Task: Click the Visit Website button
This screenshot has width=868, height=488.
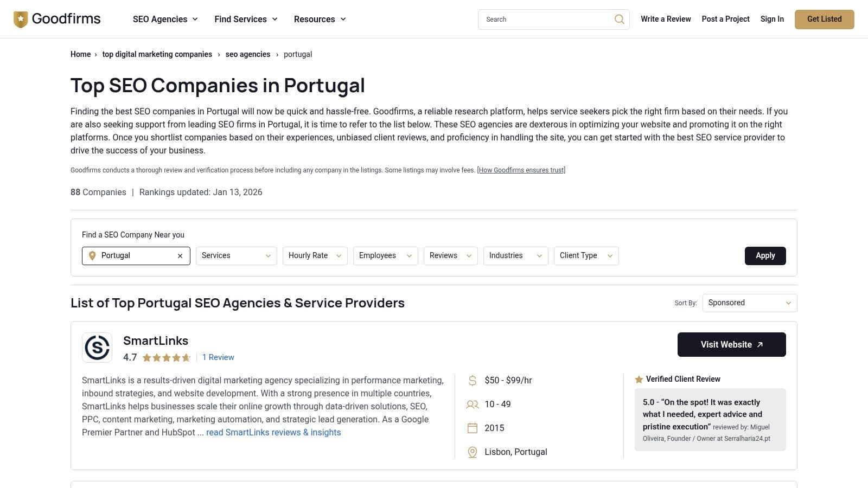Action: tap(731, 345)
